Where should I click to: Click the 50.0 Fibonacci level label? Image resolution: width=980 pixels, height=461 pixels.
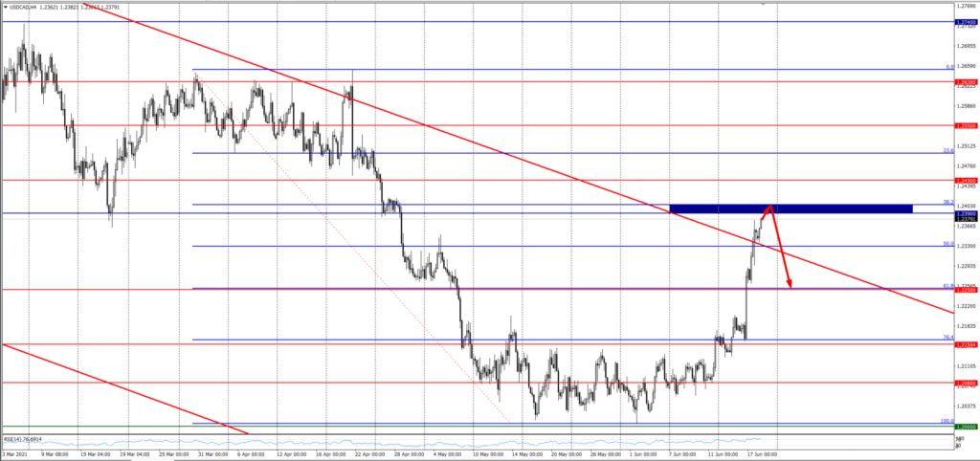[x=947, y=244]
